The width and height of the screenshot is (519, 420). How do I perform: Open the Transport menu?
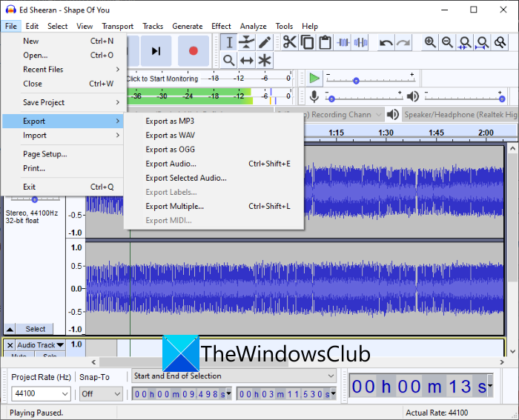(117, 26)
